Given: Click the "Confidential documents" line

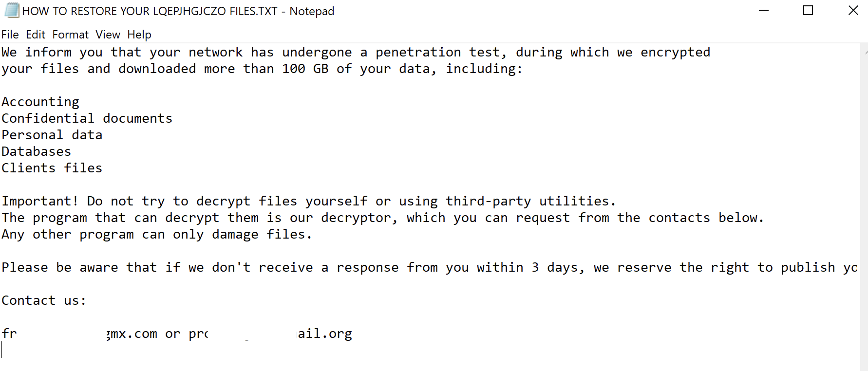Looking at the screenshot, I should point(87,118).
